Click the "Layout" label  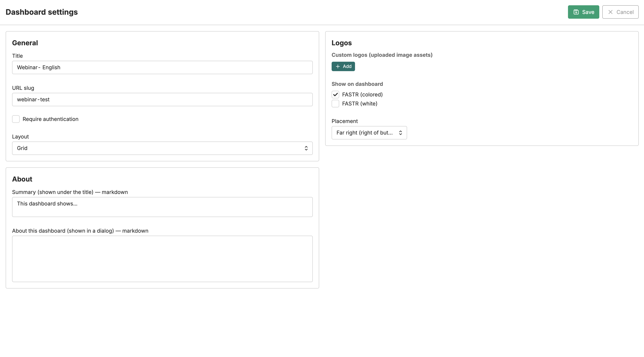(21, 137)
